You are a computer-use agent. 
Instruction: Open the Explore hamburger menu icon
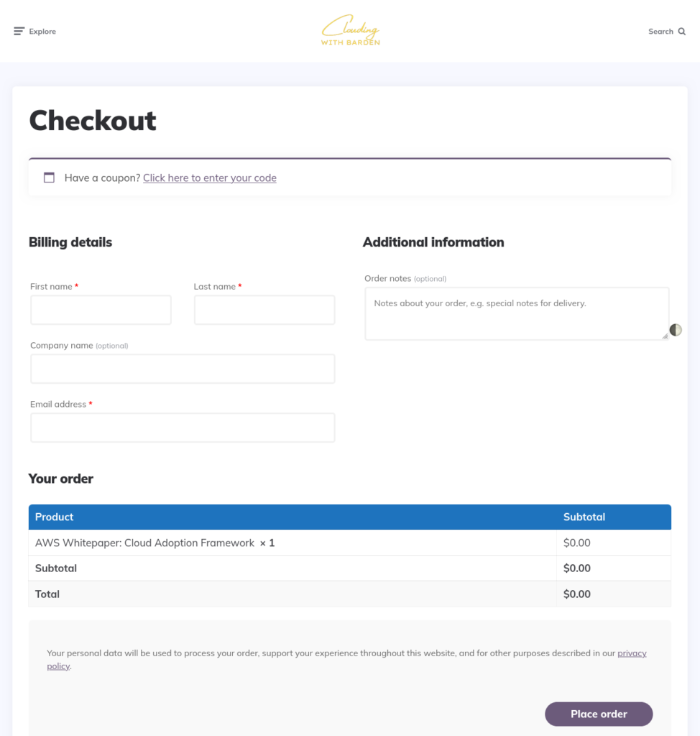[x=19, y=32]
